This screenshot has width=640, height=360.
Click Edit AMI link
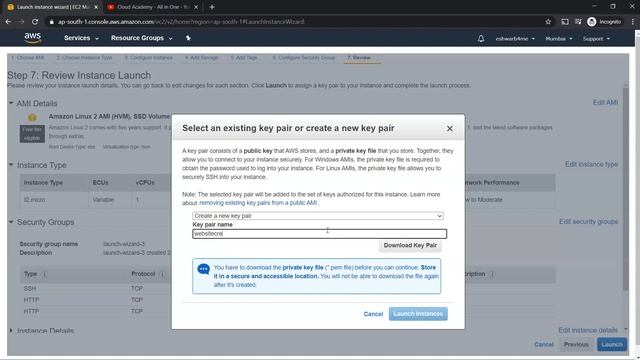605,102
